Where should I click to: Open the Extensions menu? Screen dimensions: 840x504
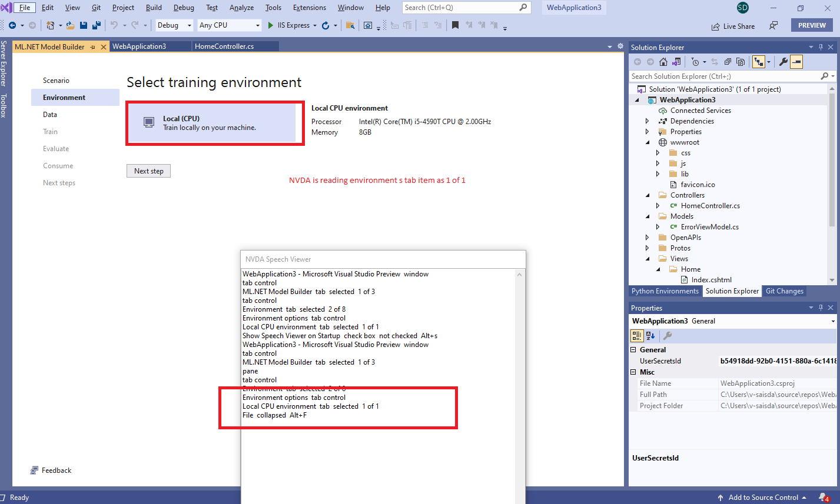pos(309,7)
